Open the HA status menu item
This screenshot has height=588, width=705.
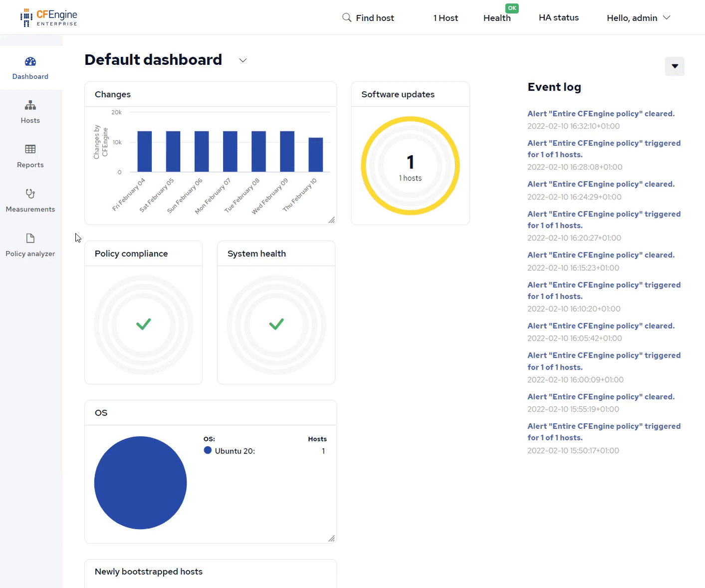pos(558,18)
